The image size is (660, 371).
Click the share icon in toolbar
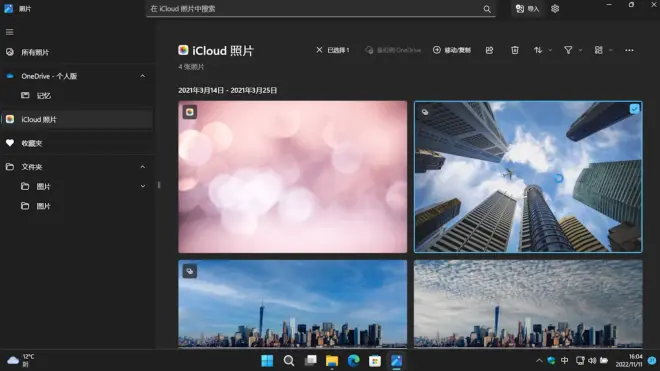(x=489, y=50)
